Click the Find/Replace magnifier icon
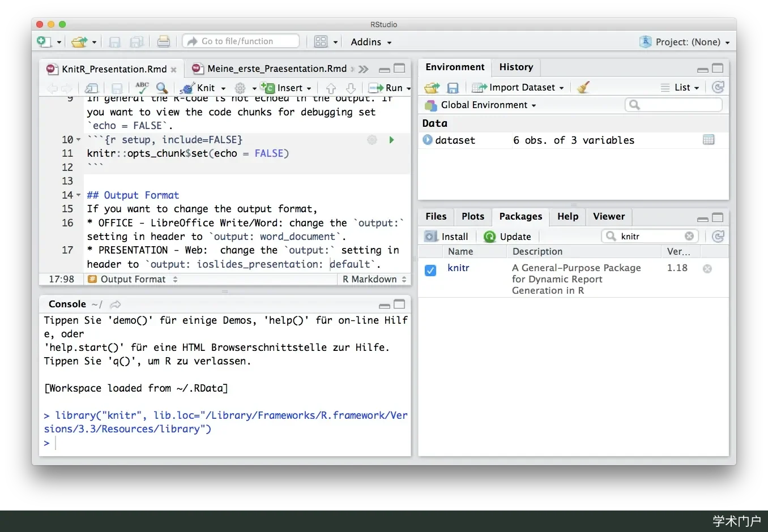The height and width of the screenshot is (532, 768). click(162, 88)
